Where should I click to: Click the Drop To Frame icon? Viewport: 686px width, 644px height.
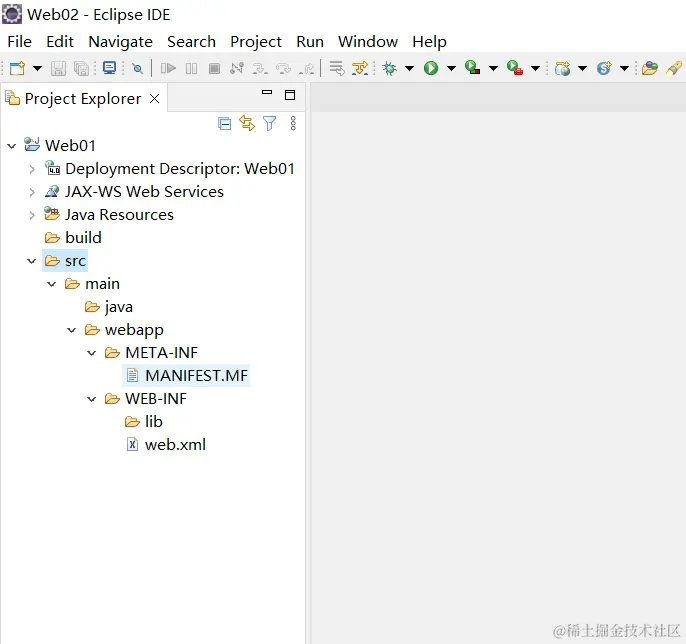tap(336, 68)
